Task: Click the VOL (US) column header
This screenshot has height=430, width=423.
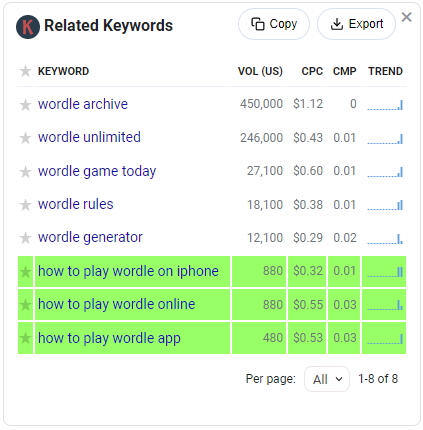Action: tap(260, 71)
